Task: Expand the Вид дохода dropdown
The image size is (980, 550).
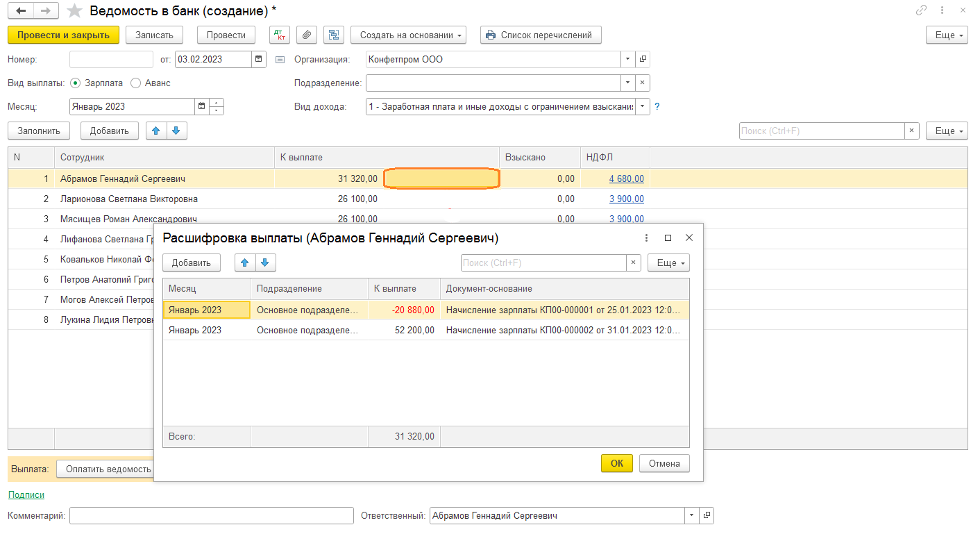Action: point(643,106)
